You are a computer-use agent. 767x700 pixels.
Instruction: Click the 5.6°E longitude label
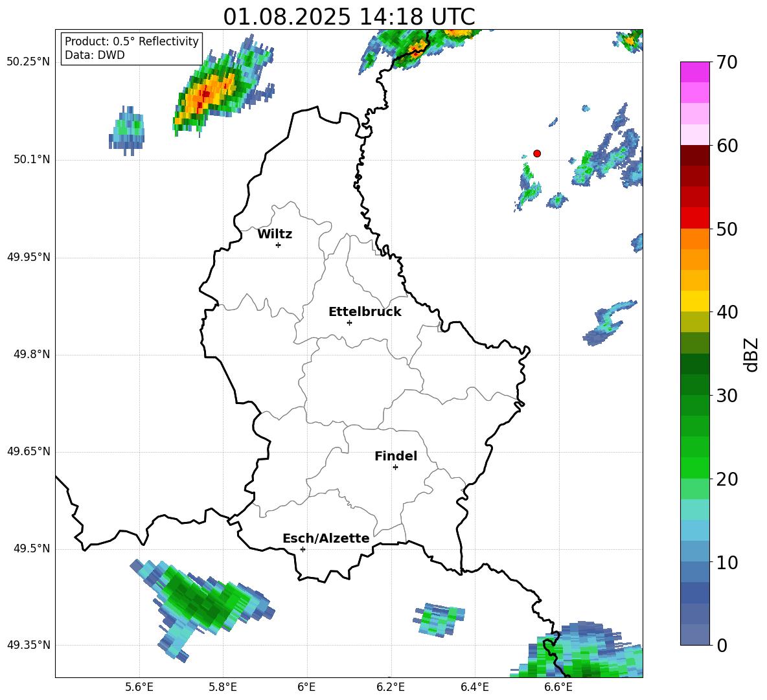139,687
